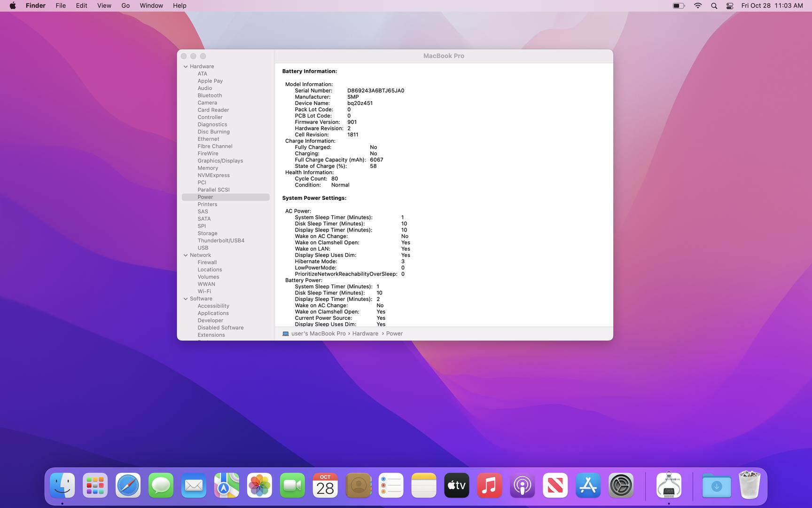This screenshot has height=508, width=812.
Task: Open Finder from the dock
Action: (62, 485)
